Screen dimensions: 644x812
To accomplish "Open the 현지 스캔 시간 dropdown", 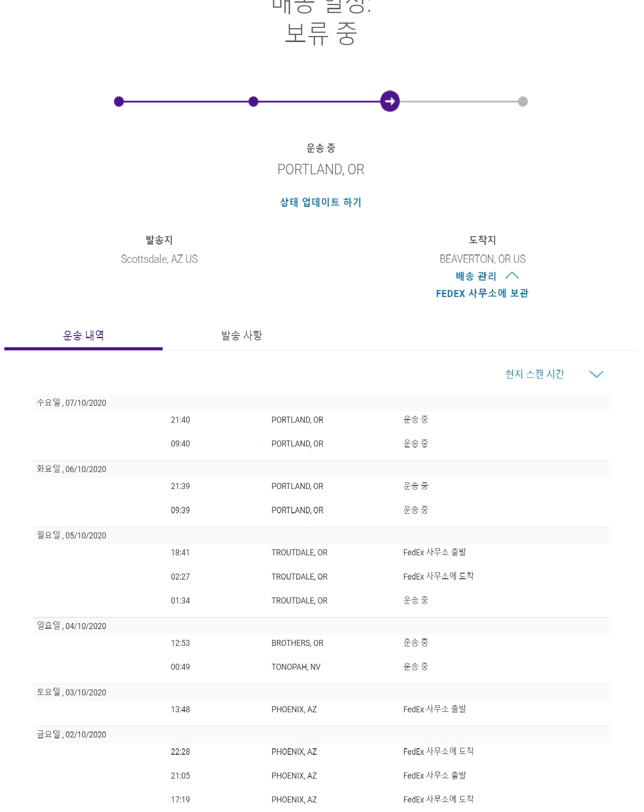I will pos(535,374).
